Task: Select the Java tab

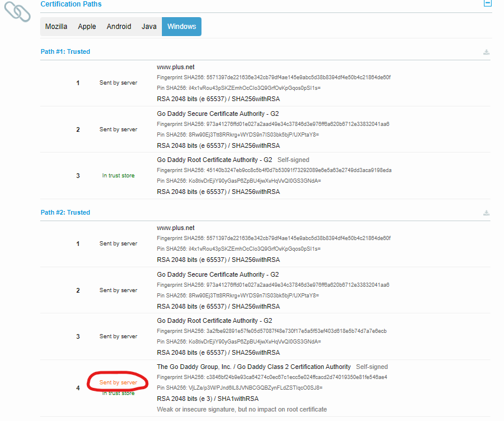Action: pos(149,27)
